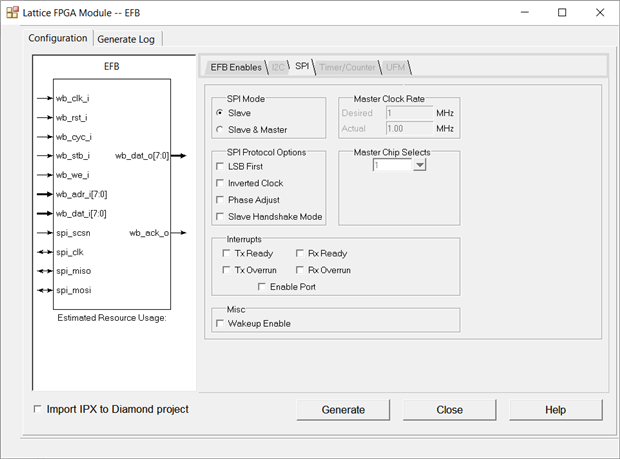Click the Close button
Image resolution: width=620 pixels, height=459 pixels.
click(x=450, y=410)
